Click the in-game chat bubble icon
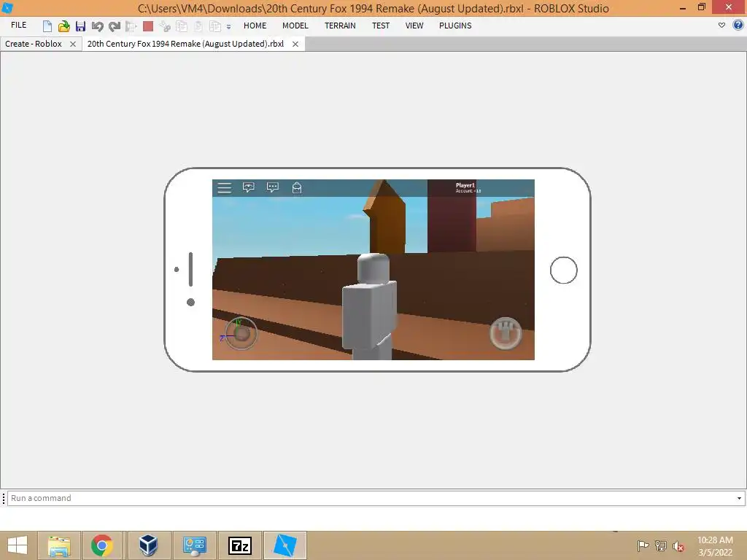Viewport: 747px width, 560px height. (248, 187)
